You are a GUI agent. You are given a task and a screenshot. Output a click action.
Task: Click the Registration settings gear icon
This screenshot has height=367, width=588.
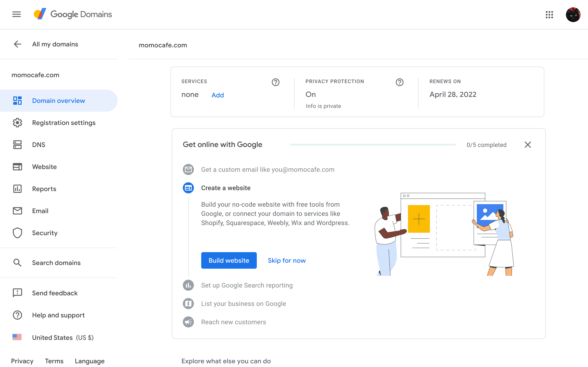[x=18, y=123]
